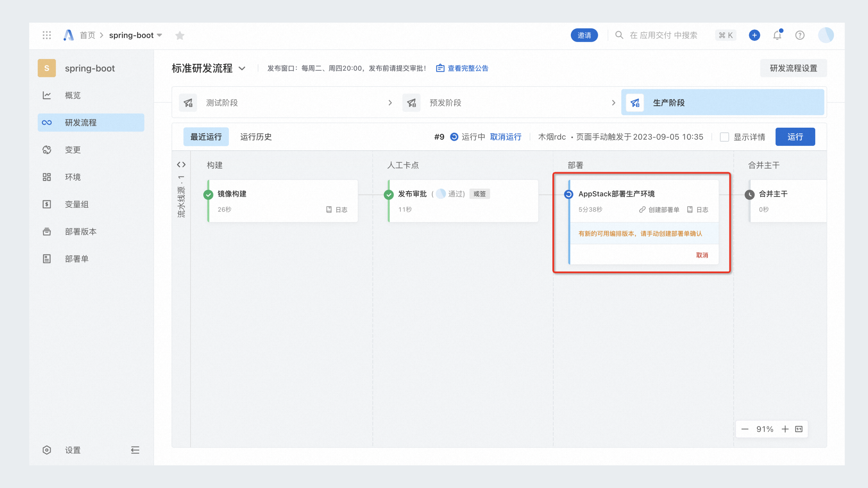Screen dimensions: 868x488
Task: Open 查看完整公告 link
Action: [468, 68]
